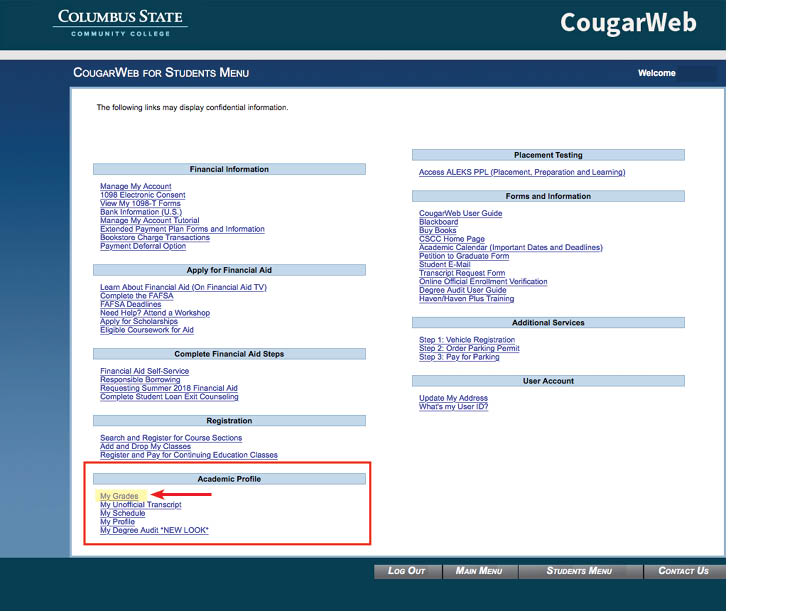Open Transcript Request Form link

pyautogui.click(x=462, y=273)
